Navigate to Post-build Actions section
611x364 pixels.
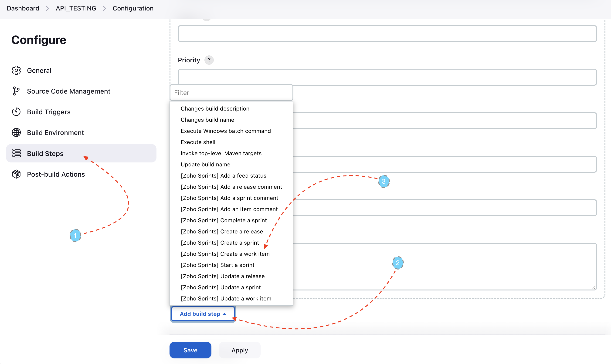[81, 174]
